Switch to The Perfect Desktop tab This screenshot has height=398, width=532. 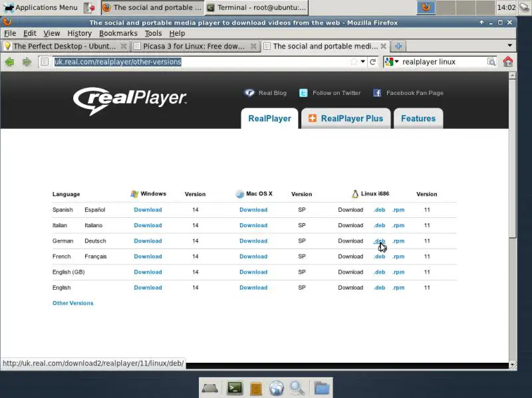click(65, 46)
